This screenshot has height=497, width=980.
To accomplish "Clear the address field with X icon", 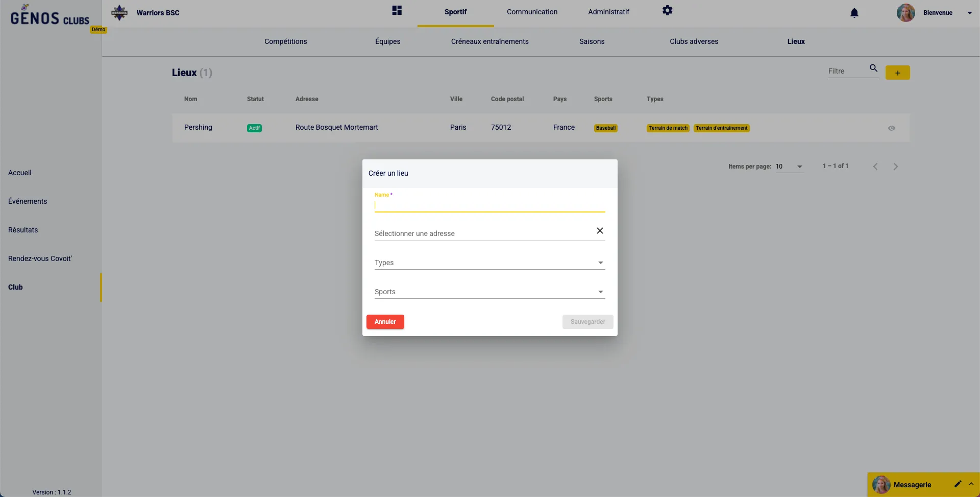I will coord(600,231).
